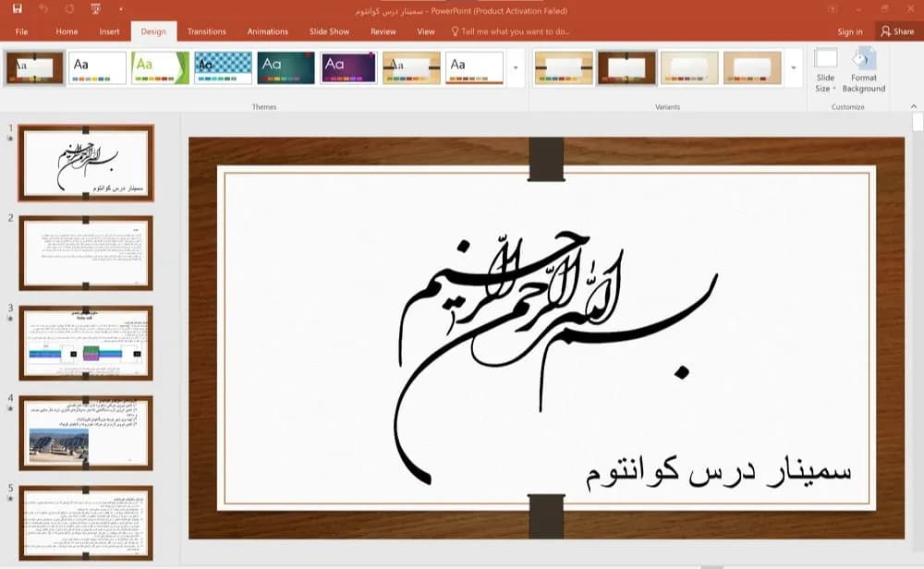Go to the Slide Show tab

click(x=330, y=31)
